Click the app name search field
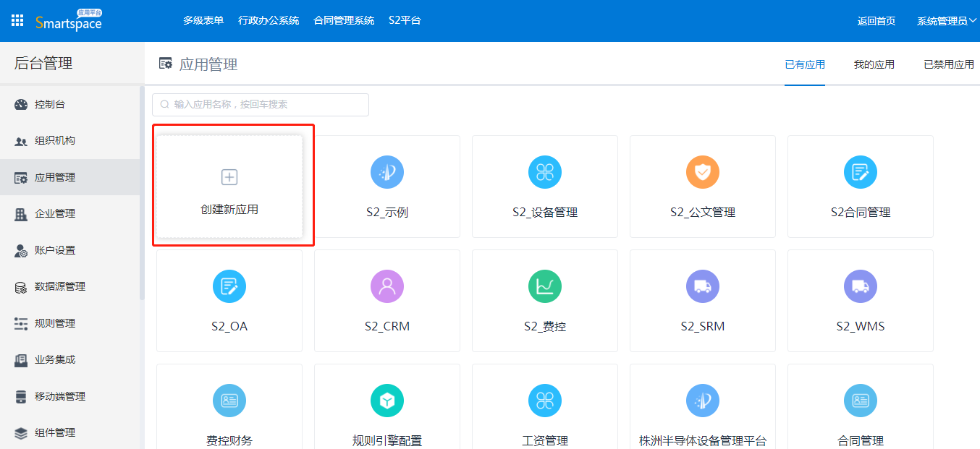The image size is (980, 449). pyautogui.click(x=261, y=104)
